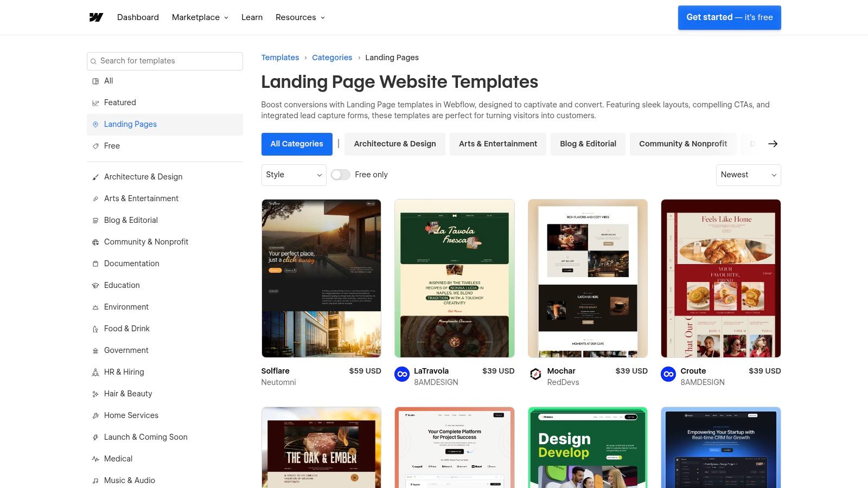868x488 pixels.
Task: Open the Mochar template title
Action: point(561,371)
